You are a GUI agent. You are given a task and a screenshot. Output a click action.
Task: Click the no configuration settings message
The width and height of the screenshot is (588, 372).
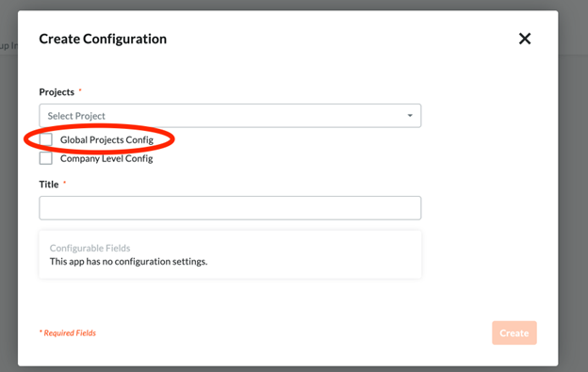click(x=128, y=262)
